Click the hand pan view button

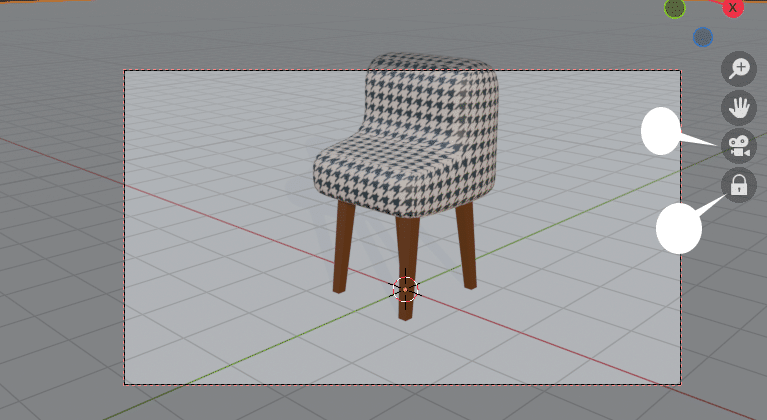739,108
